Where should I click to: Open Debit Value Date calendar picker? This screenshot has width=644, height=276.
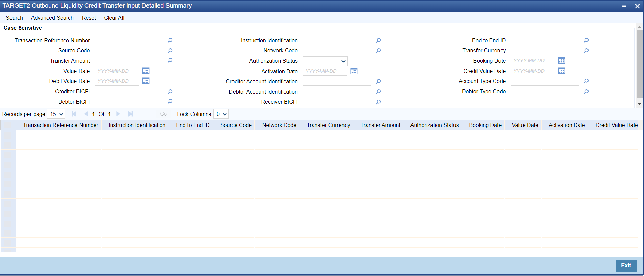pos(146,81)
